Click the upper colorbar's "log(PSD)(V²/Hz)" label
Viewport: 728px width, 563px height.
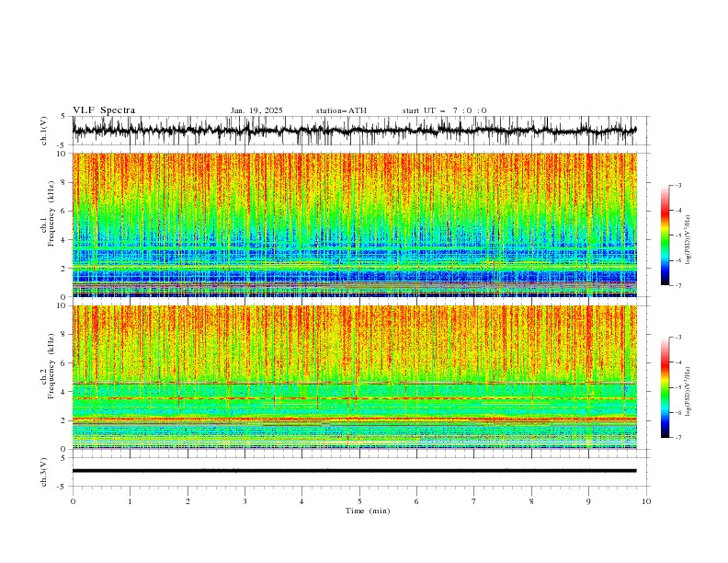pos(688,240)
